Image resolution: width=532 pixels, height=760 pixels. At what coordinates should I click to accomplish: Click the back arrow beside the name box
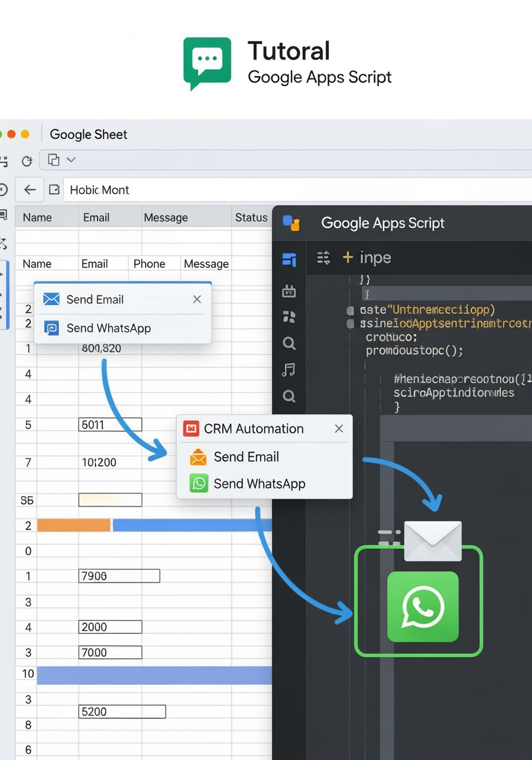tap(30, 190)
